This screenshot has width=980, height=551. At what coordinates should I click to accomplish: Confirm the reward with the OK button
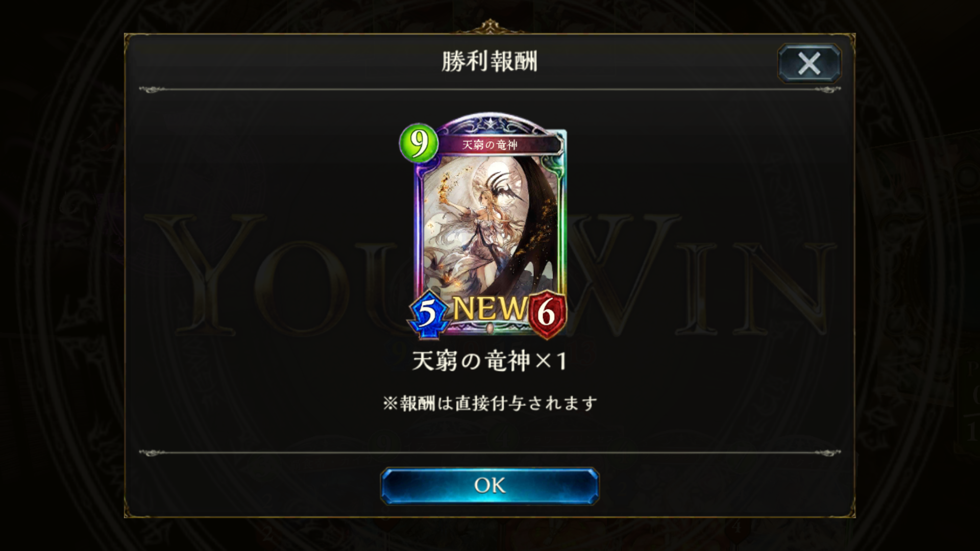pyautogui.click(x=489, y=485)
